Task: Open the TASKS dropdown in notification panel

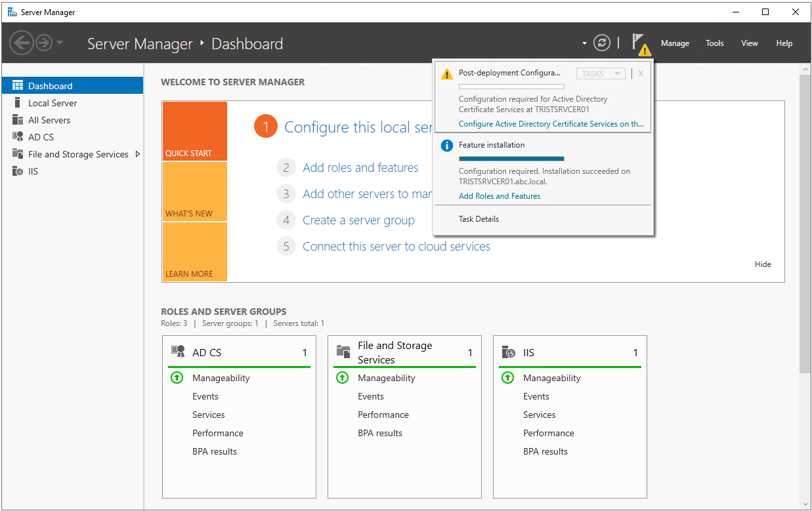Action: [x=601, y=73]
